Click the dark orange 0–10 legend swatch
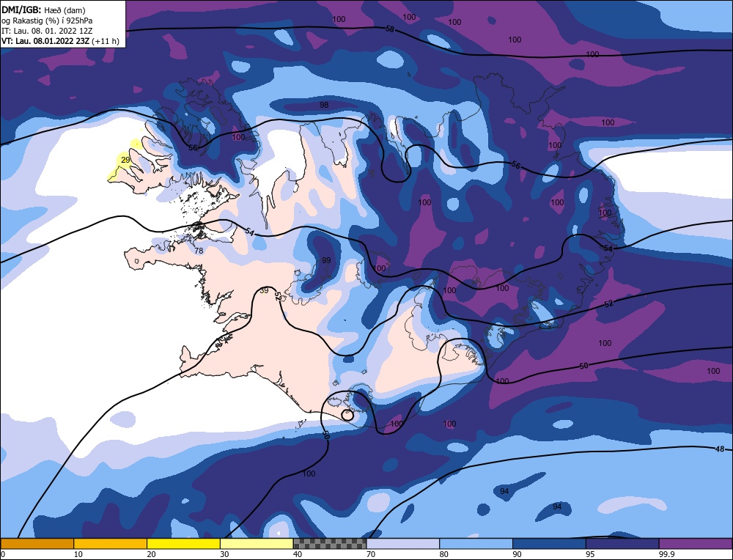 [x=37, y=544]
